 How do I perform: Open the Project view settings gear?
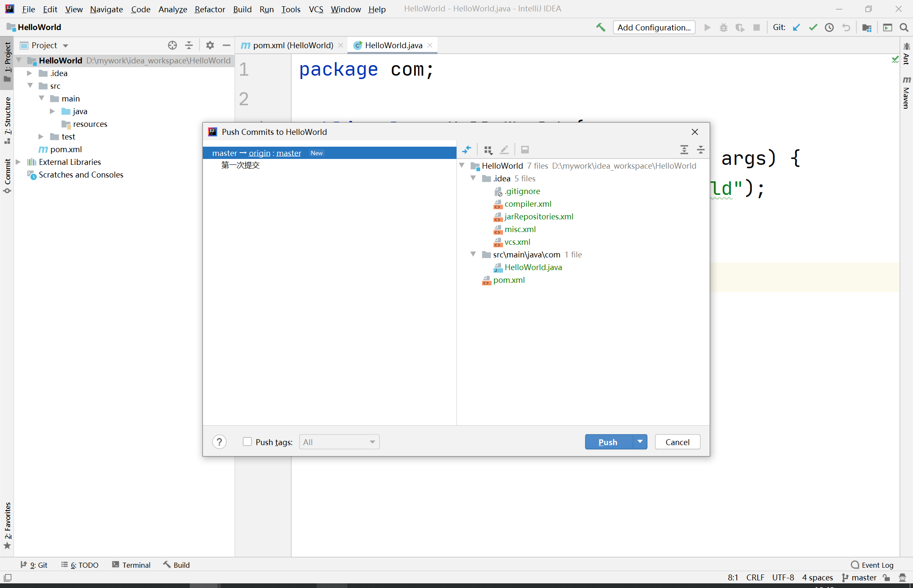coord(210,45)
